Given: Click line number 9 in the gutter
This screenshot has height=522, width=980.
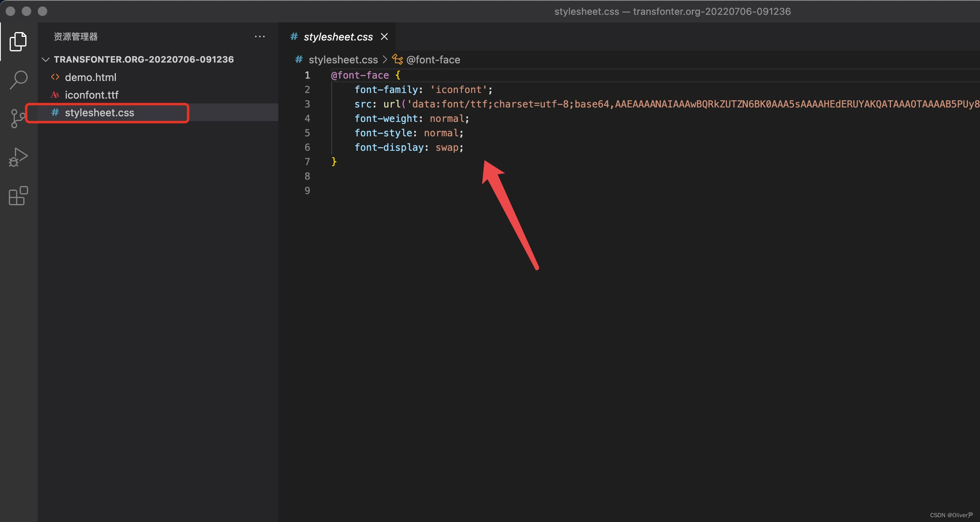Looking at the screenshot, I should coord(307,190).
